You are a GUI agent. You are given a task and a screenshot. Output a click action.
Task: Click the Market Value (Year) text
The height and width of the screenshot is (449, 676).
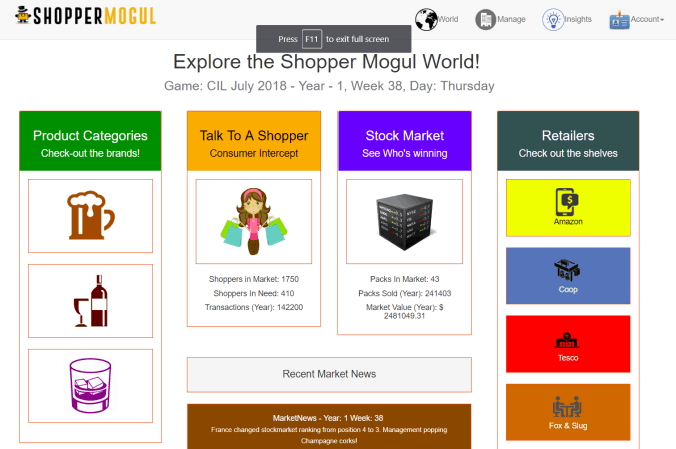(x=404, y=311)
